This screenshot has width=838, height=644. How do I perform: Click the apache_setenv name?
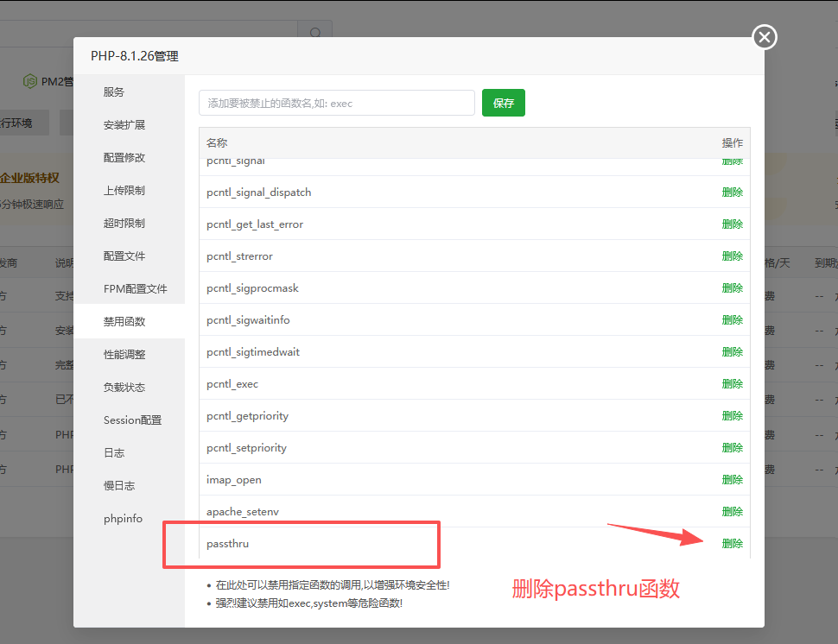coord(243,512)
